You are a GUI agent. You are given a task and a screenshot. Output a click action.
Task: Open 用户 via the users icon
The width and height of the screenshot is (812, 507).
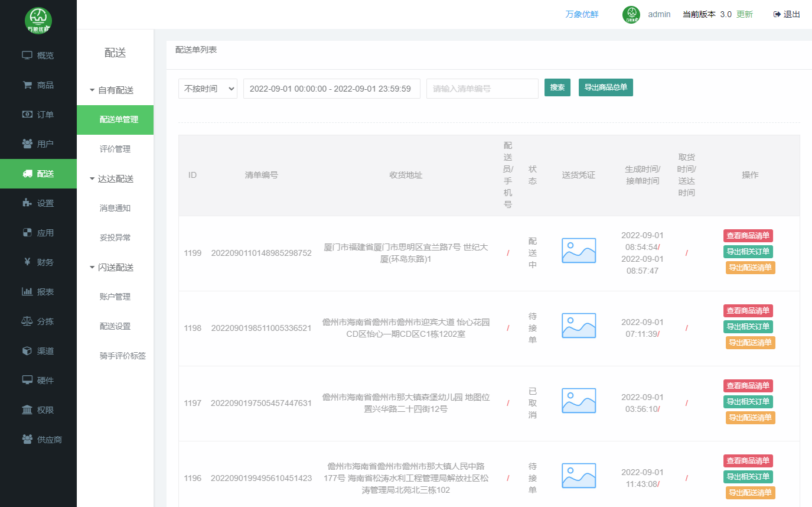(x=27, y=144)
